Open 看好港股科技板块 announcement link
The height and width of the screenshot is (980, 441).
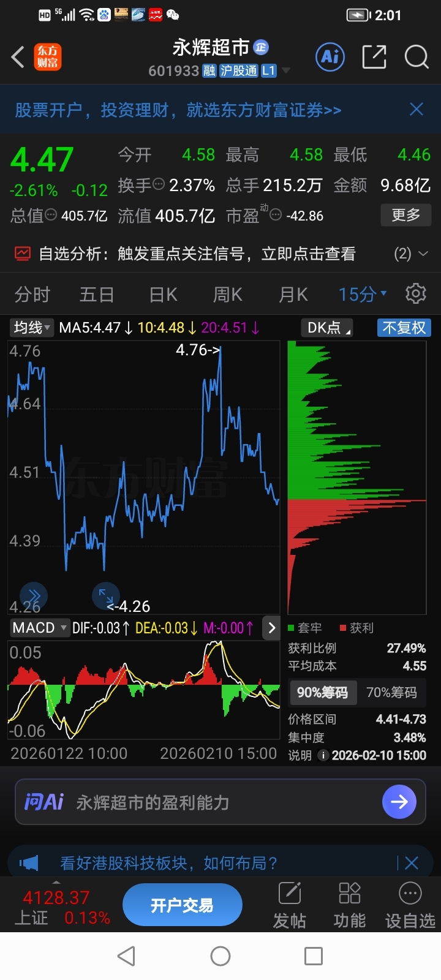click(168, 863)
